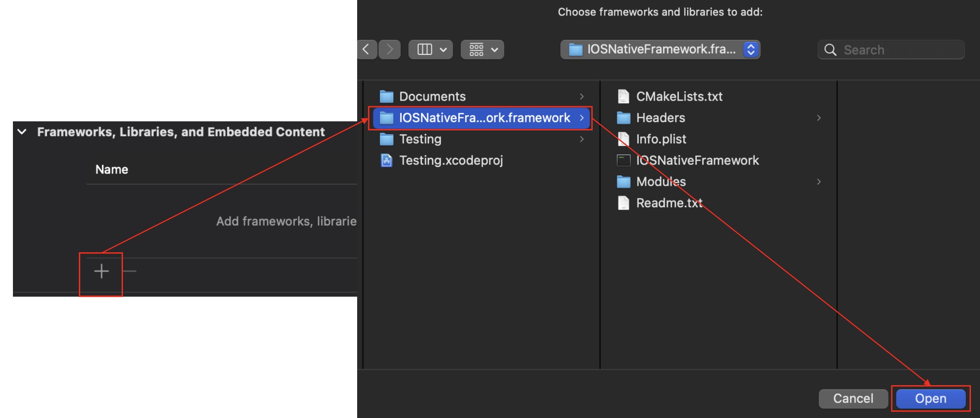Click the Documents folder icon
The width and height of the screenshot is (980, 418).
pyautogui.click(x=387, y=96)
